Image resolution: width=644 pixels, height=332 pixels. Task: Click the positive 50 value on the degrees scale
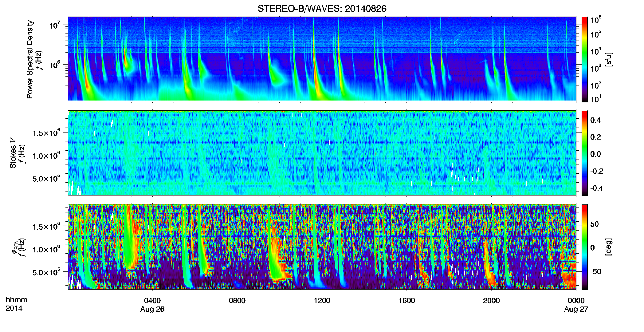click(595, 224)
